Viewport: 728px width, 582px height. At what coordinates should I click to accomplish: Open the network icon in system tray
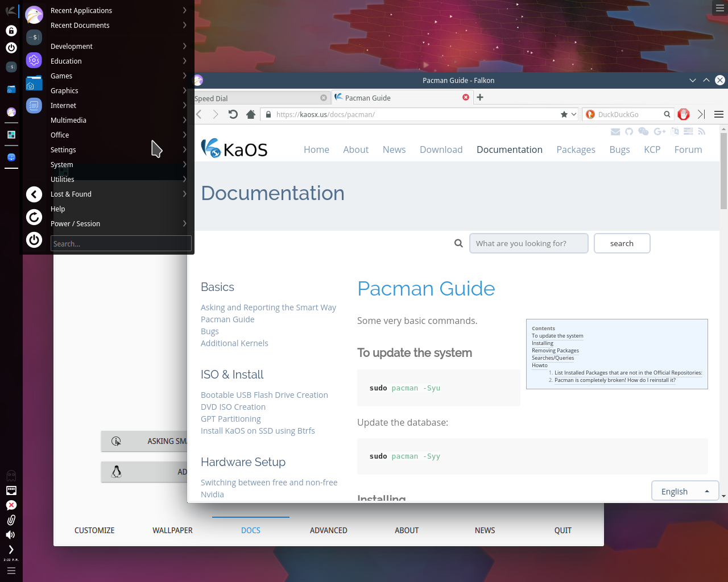click(11, 490)
